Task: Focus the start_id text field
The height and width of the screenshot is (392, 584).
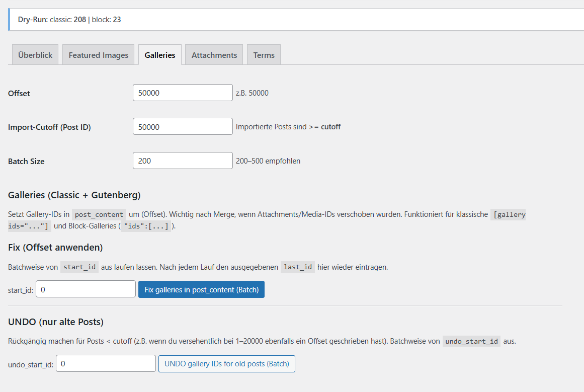Action: pyautogui.click(x=86, y=289)
